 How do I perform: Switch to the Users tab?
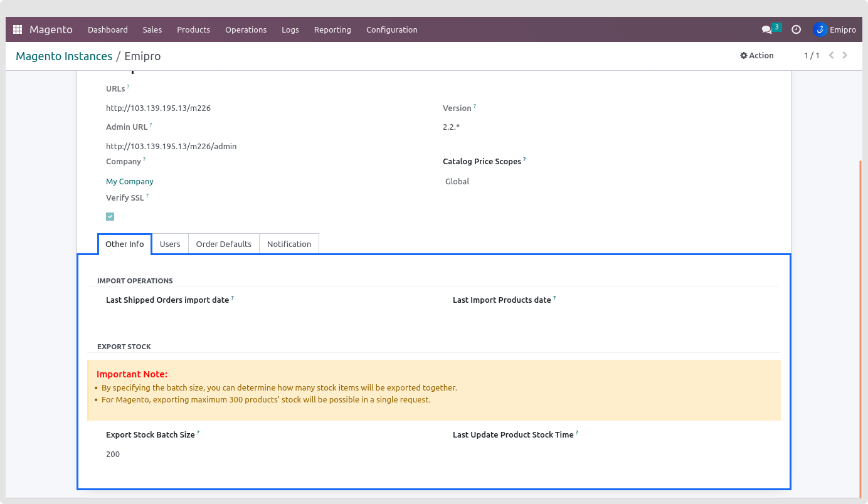(x=170, y=244)
